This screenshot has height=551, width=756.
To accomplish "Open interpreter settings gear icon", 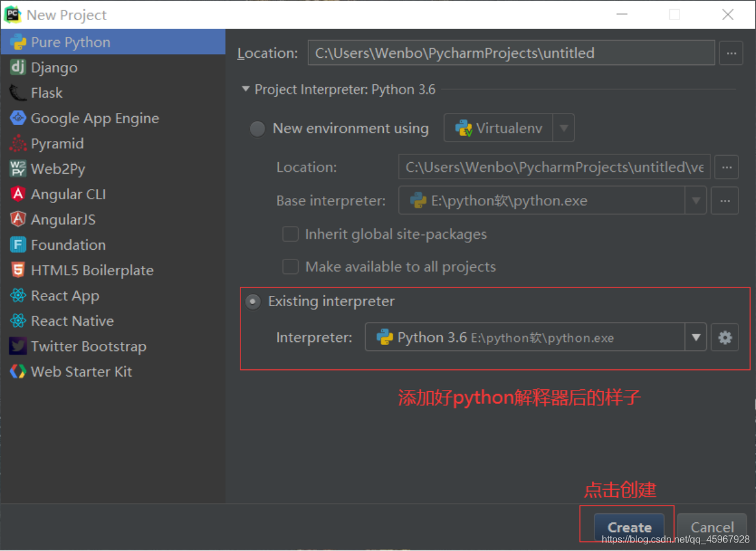I will [725, 338].
